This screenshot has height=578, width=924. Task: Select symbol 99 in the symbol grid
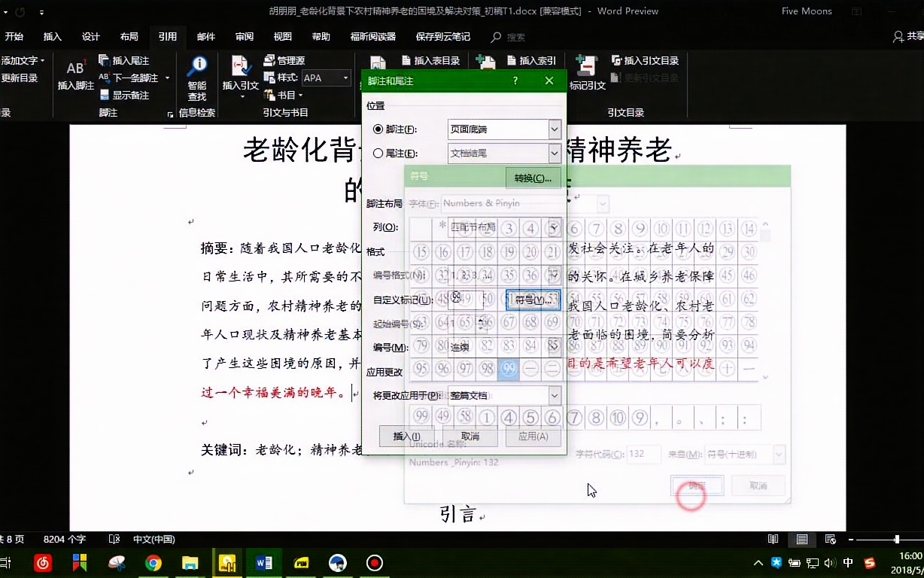click(x=510, y=369)
